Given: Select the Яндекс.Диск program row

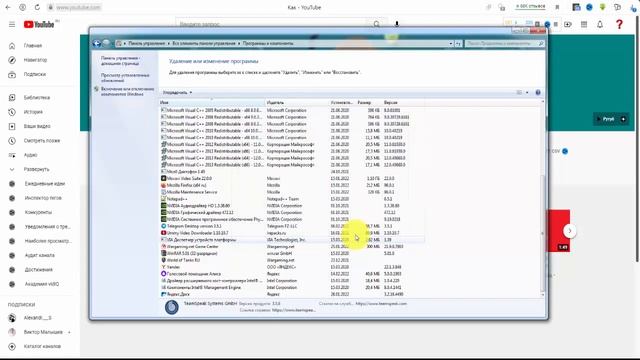Looking at the screenshot, I should [x=292, y=294].
